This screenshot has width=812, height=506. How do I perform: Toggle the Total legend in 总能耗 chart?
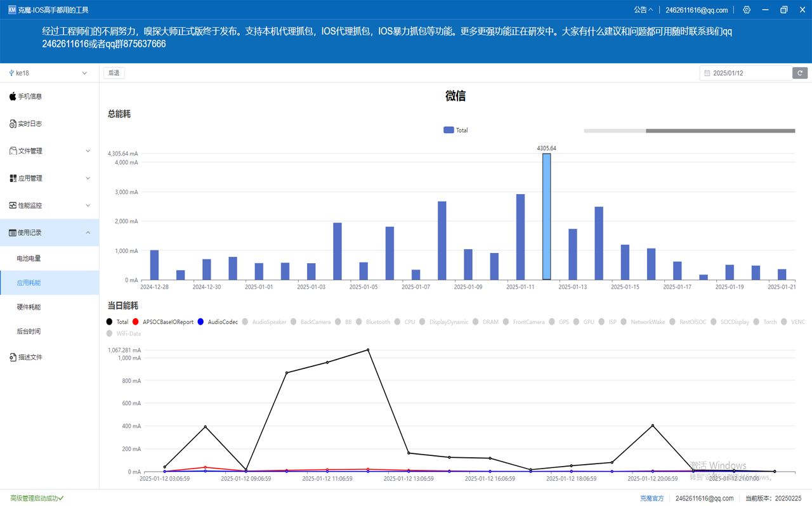(x=455, y=130)
